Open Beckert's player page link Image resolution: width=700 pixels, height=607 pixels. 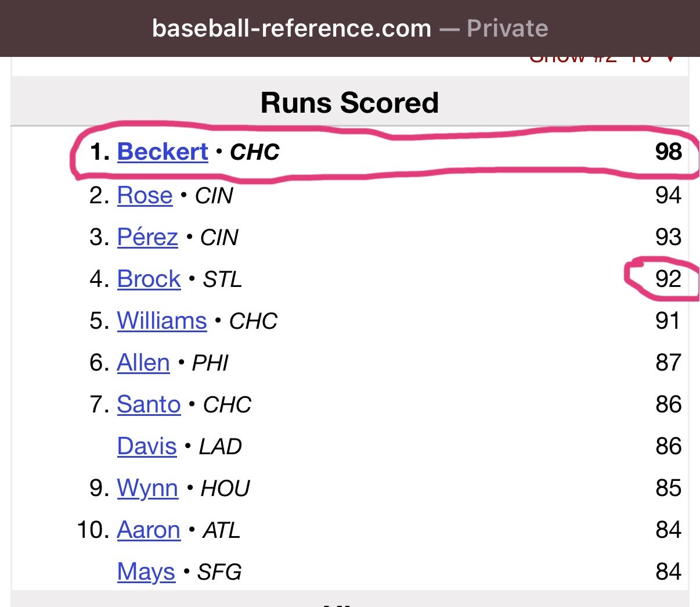pos(163,152)
